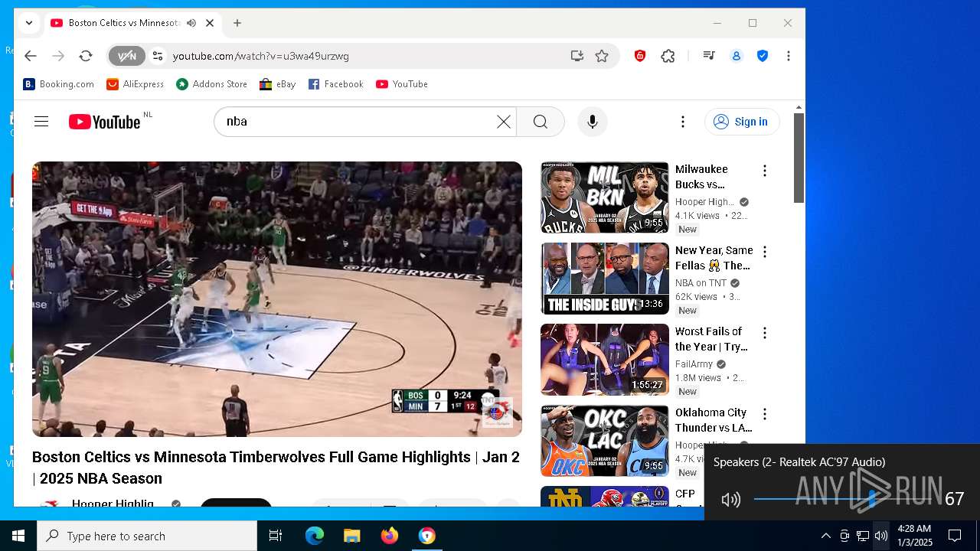Reload the current page
Image resolution: width=980 pixels, height=551 pixels.
click(x=86, y=56)
